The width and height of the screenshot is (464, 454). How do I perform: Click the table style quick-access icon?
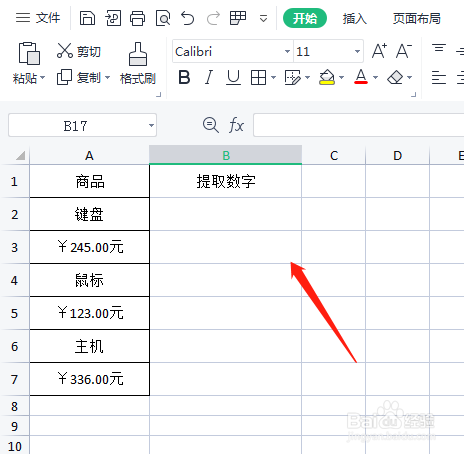point(238,18)
